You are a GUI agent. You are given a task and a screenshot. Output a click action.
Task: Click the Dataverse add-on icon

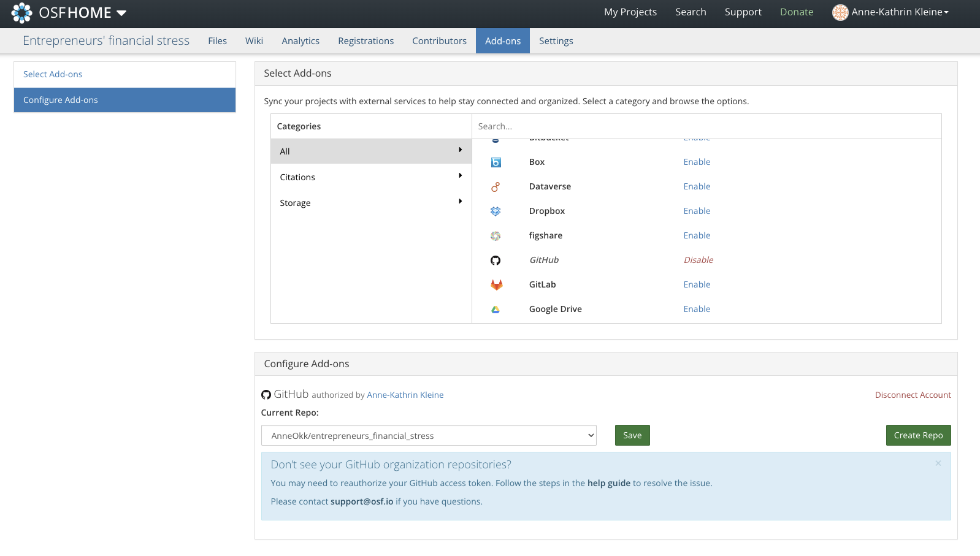pos(496,187)
